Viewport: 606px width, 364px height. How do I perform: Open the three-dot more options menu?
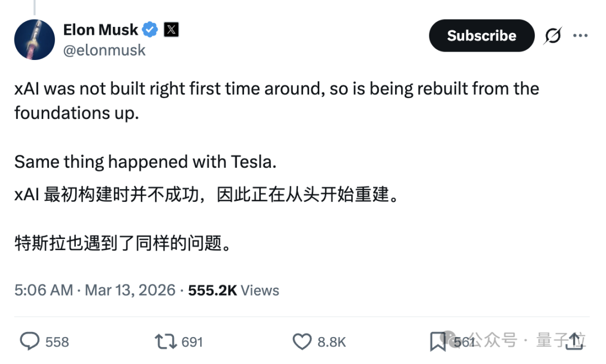[581, 35]
